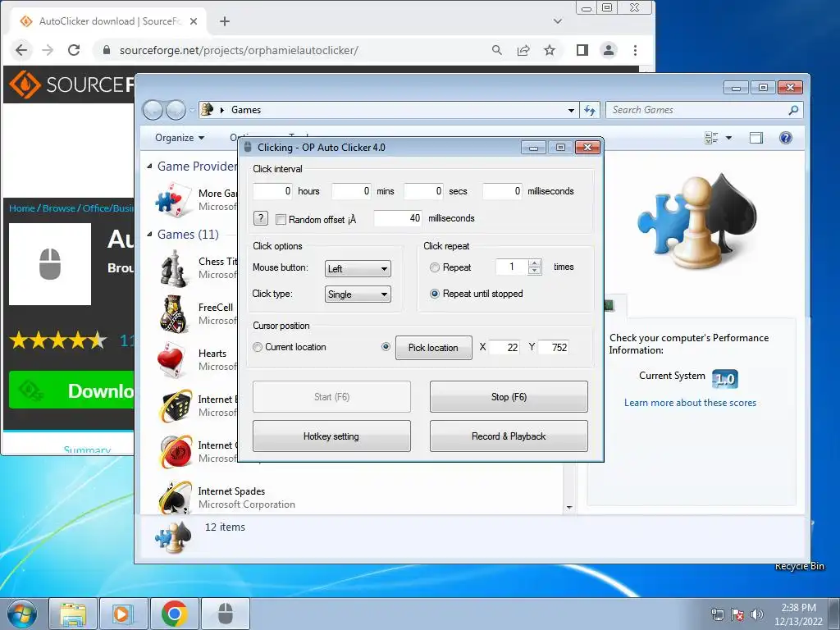The image size is (840, 630).
Task: Click the Chrome back arrow
Action: point(21,50)
